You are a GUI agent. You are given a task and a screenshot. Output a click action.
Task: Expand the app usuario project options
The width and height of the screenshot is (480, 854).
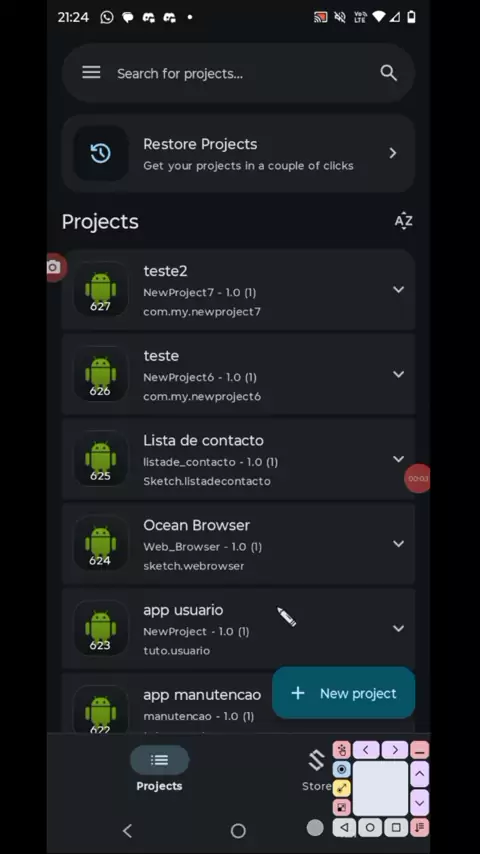point(398,629)
